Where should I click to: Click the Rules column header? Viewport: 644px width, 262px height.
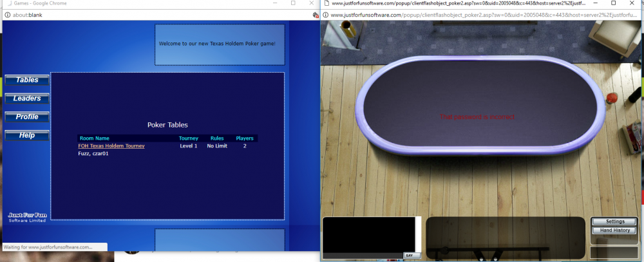coord(217,138)
